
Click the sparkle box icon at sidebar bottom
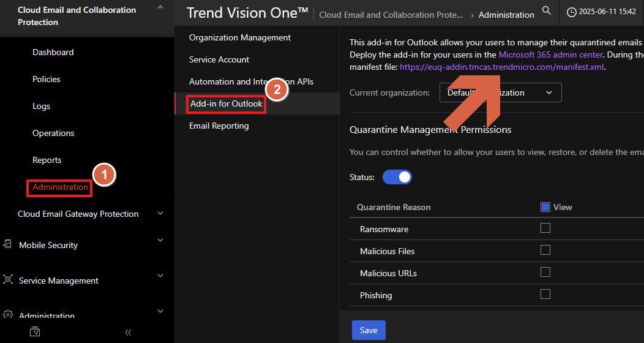coord(35,332)
